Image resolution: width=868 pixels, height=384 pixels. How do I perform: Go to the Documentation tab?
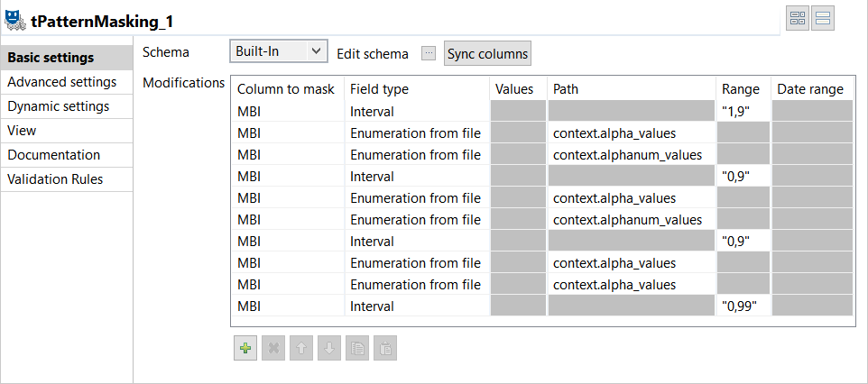tap(54, 155)
